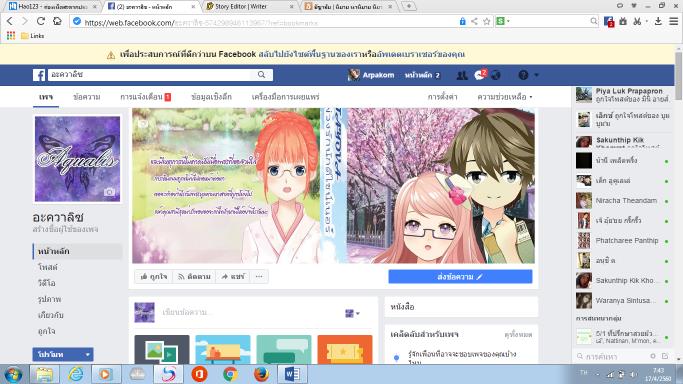Open new browser tab button
683x384 pixels.
tap(409, 6)
